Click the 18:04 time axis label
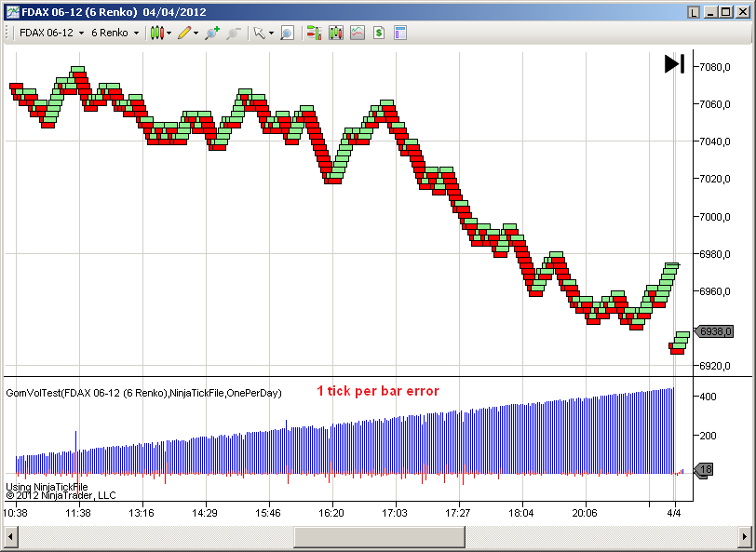This screenshot has height=552, width=756. click(521, 513)
